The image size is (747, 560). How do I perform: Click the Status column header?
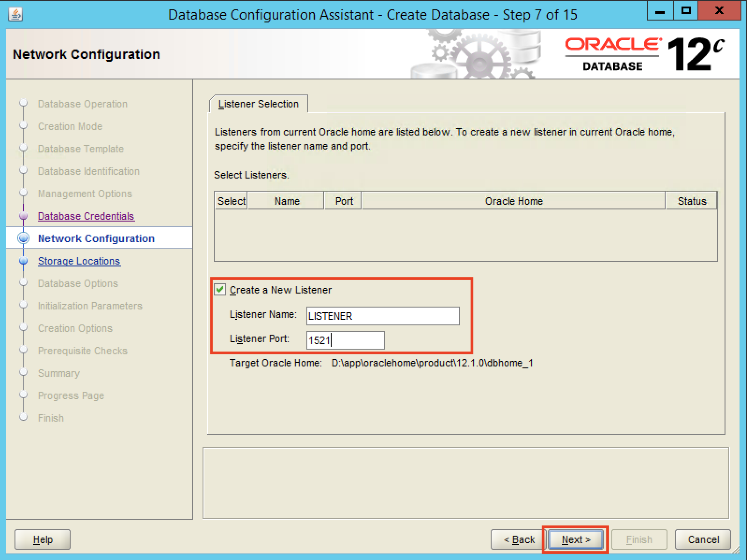pyautogui.click(x=692, y=201)
